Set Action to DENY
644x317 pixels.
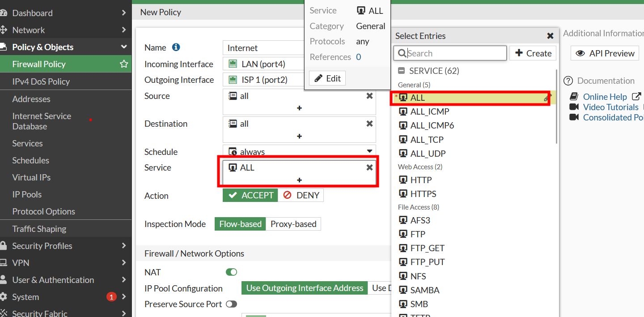(x=301, y=195)
